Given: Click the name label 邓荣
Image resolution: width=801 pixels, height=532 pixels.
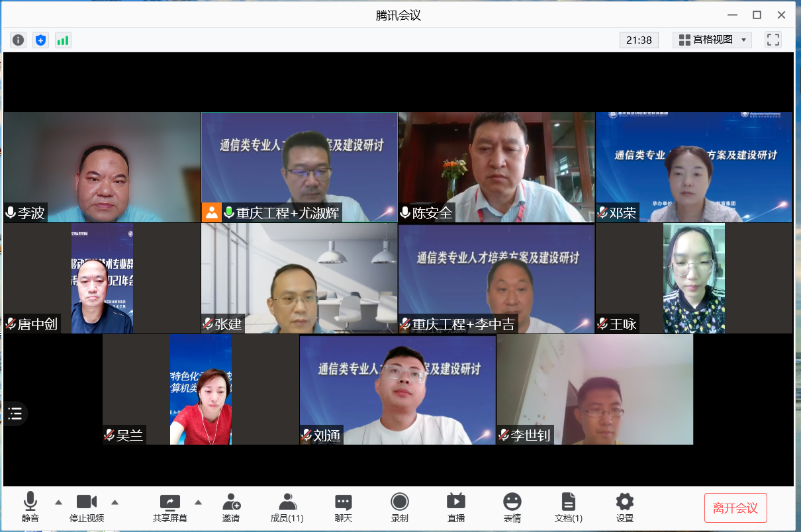Looking at the screenshot, I should (x=623, y=212).
